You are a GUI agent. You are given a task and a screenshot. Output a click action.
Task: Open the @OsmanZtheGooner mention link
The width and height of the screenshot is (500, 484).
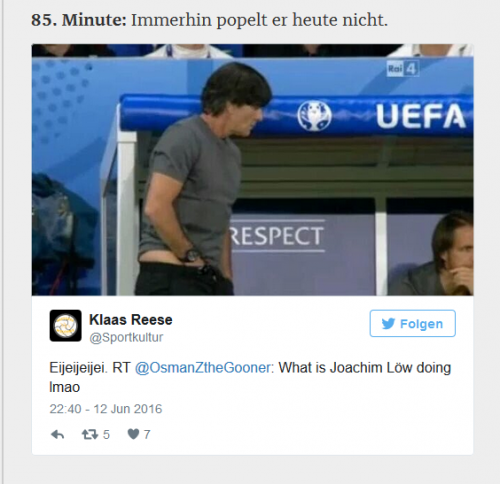tap(204, 368)
